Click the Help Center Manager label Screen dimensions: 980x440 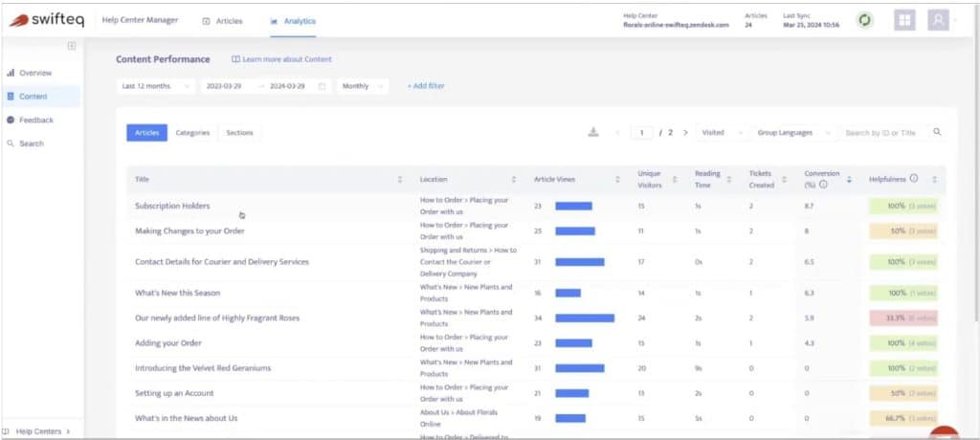pyautogui.click(x=140, y=20)
